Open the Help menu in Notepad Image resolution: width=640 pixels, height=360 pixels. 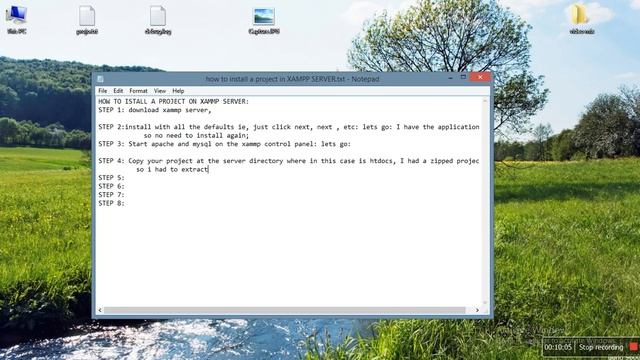178,91
